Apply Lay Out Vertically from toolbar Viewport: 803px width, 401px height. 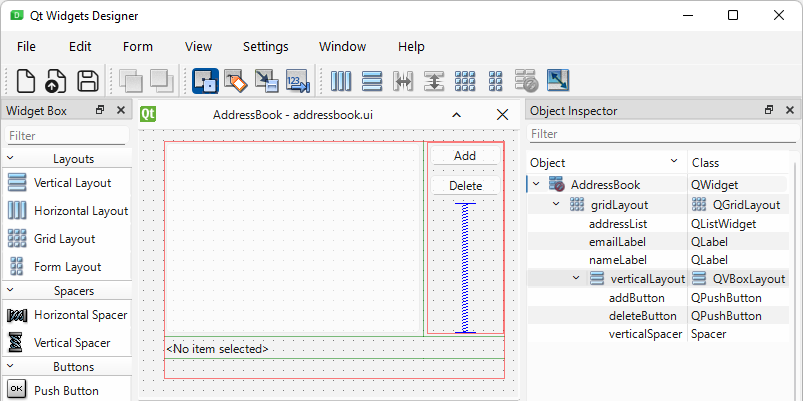tap(372, 81)
